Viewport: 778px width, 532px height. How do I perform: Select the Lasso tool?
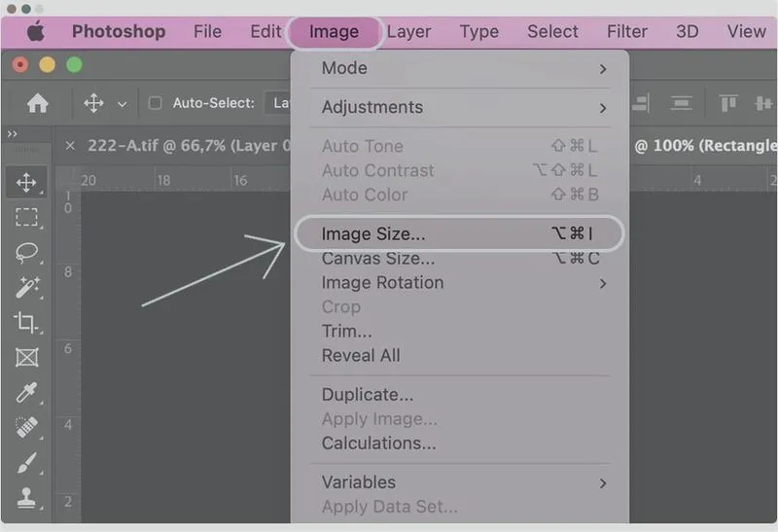26,252
